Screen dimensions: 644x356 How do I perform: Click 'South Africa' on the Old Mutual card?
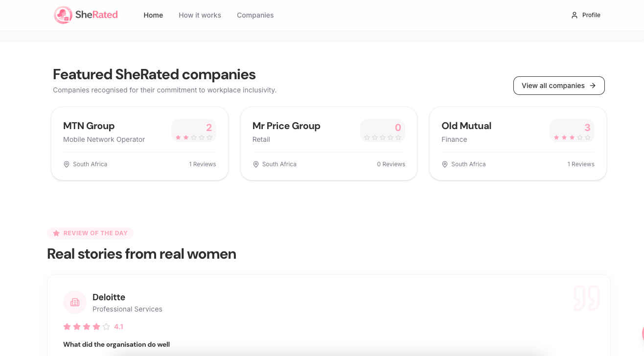pyautogui.click(x=468, y=164)
